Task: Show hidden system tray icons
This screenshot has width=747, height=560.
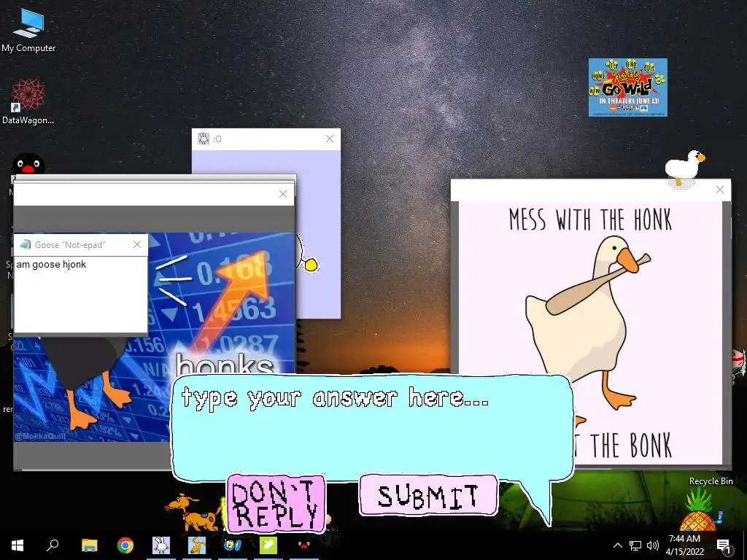Action: coord(617,545)
